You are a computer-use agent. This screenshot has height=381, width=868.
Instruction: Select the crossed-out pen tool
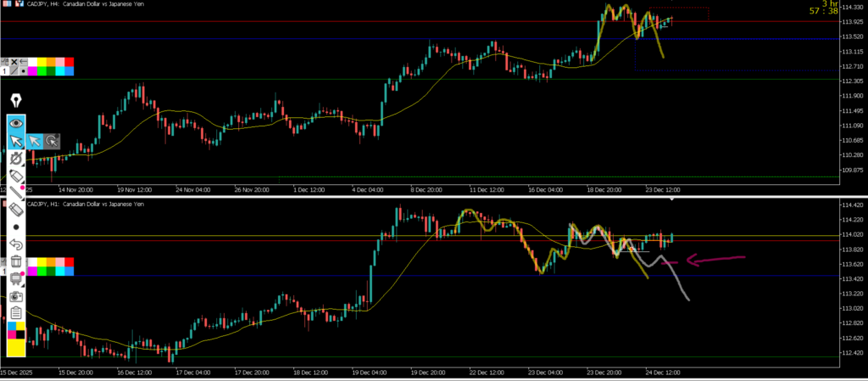pyautogui.click(x=16, y=159)
